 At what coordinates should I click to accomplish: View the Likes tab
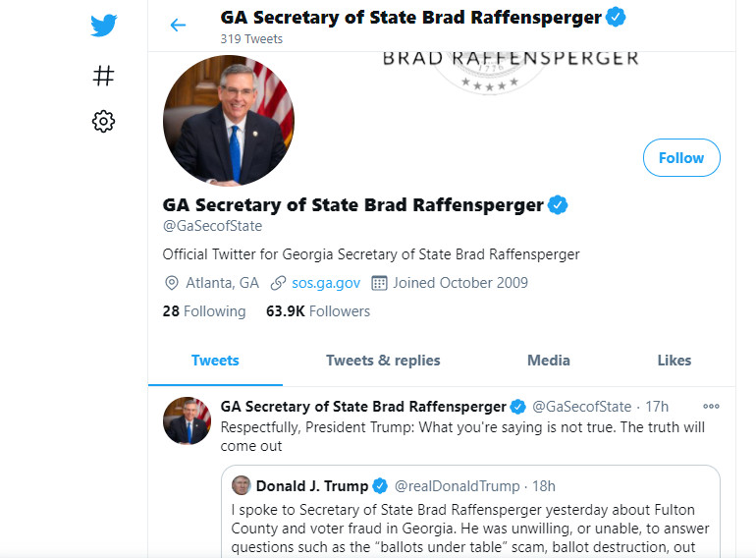point(674,361)
